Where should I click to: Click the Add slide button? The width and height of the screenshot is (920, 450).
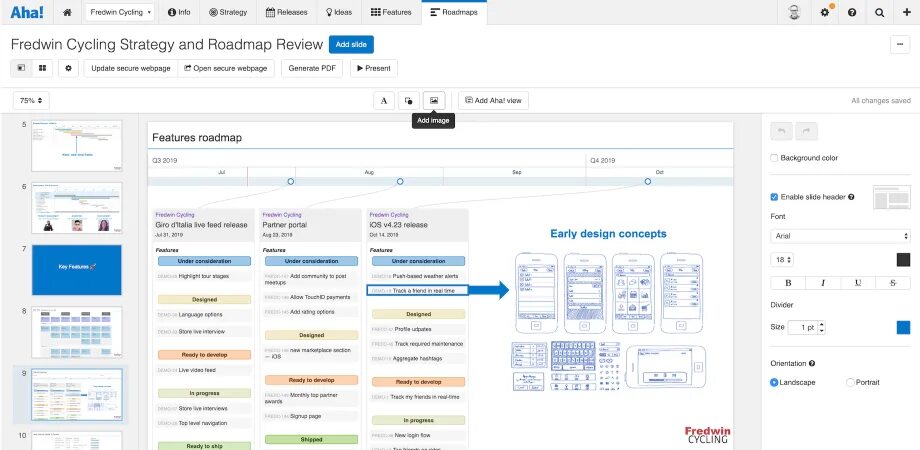pyautogui.click(x=351, y=45)
